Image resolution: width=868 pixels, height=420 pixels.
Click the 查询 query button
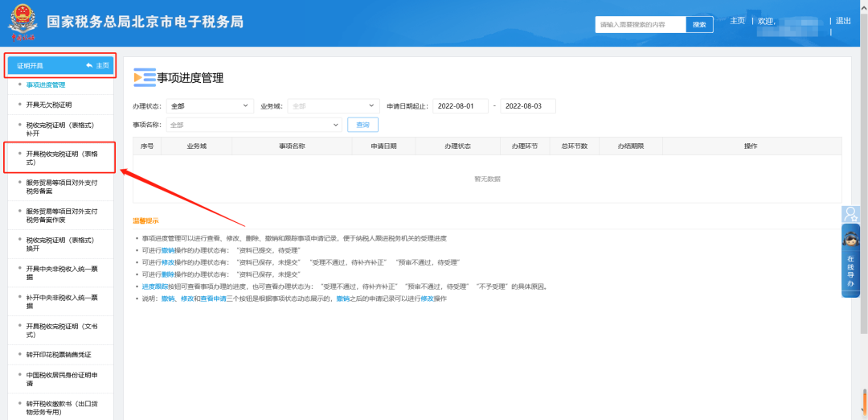click(362, 125)
